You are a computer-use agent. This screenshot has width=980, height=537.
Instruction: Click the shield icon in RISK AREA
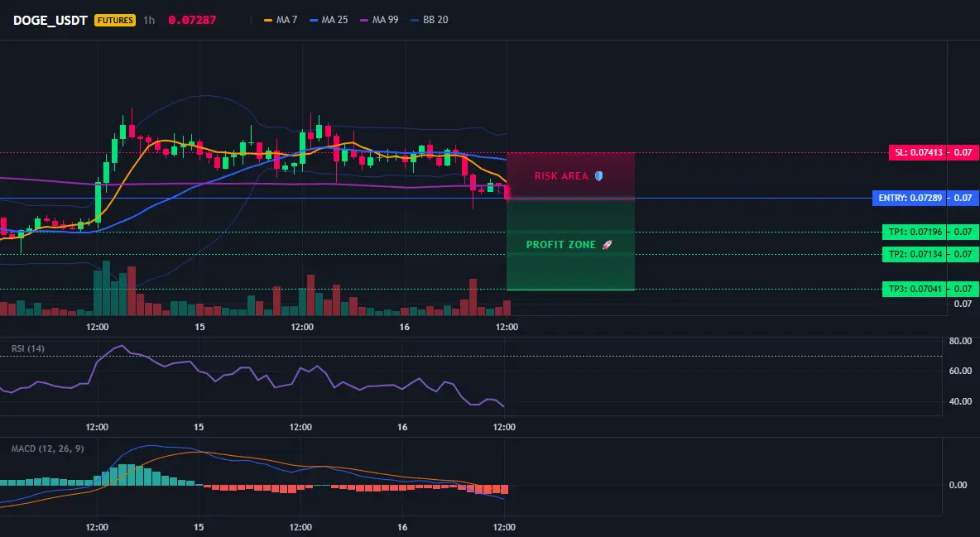pyautogui.click(x=598, y=176)
